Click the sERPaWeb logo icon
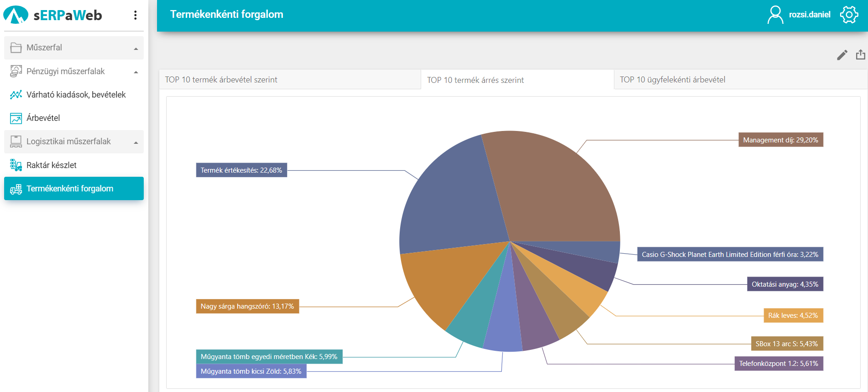The height and width of the screenshot is (392, 868). [16, 15]
